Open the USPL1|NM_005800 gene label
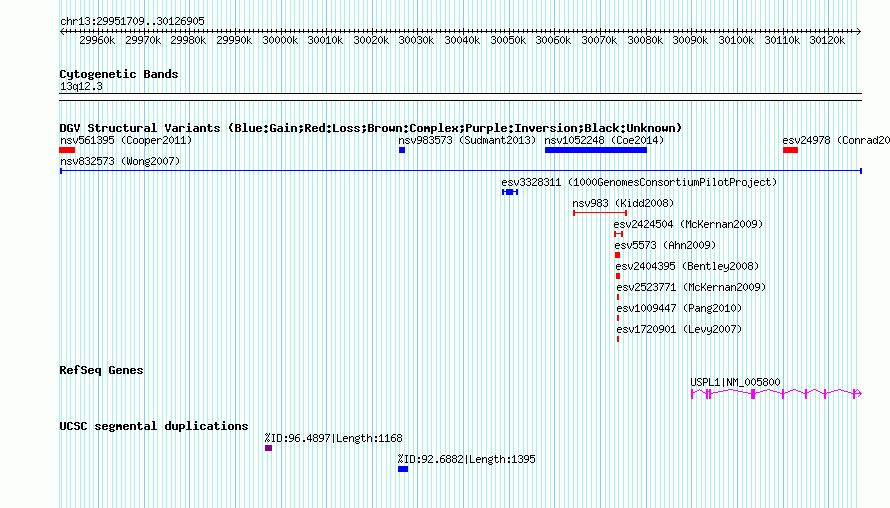This screenshot has height=508, width=890. [x=735, y=382]
